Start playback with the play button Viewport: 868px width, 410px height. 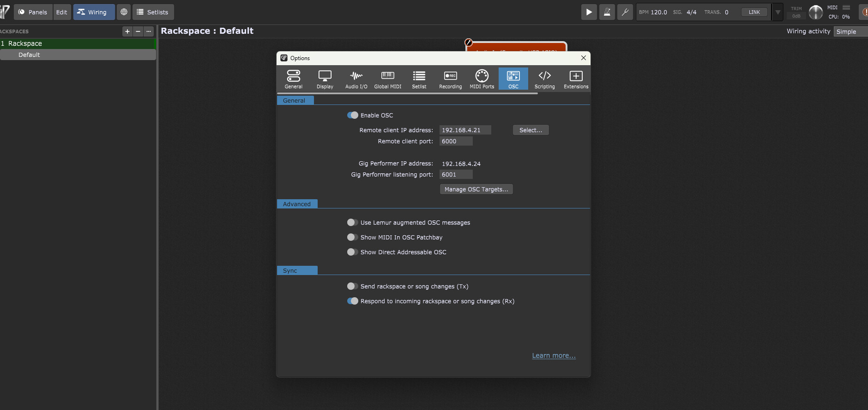click(589, 12)
